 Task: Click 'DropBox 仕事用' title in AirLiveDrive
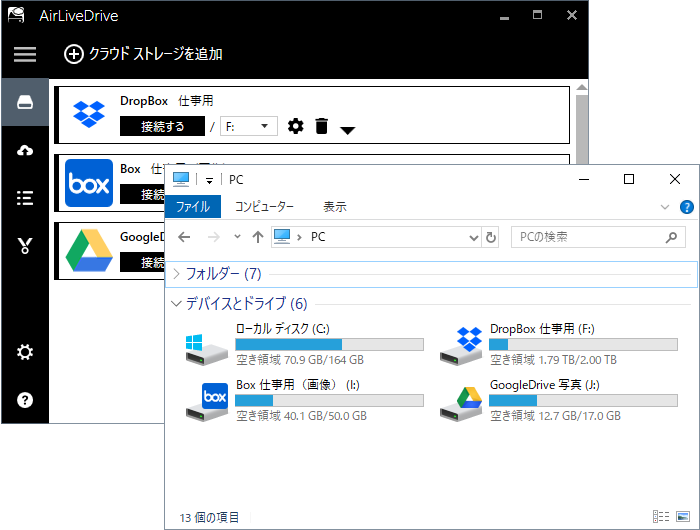(167, 101)
